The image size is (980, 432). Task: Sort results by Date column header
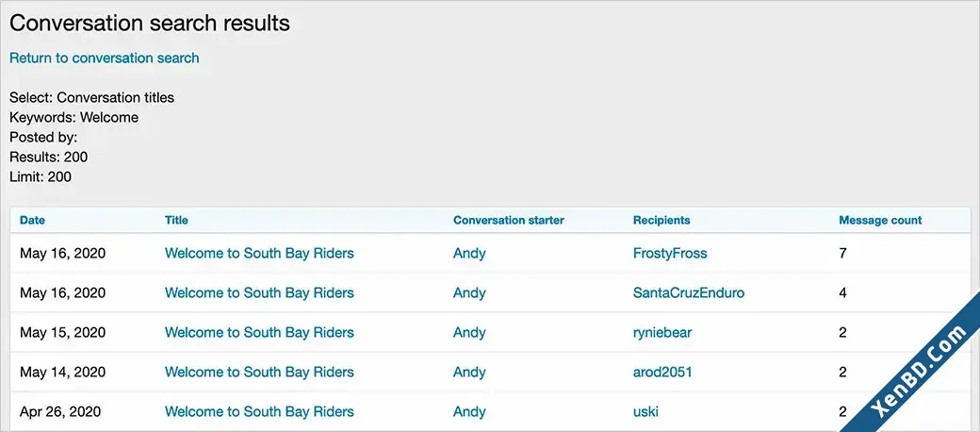coord(32,220)
